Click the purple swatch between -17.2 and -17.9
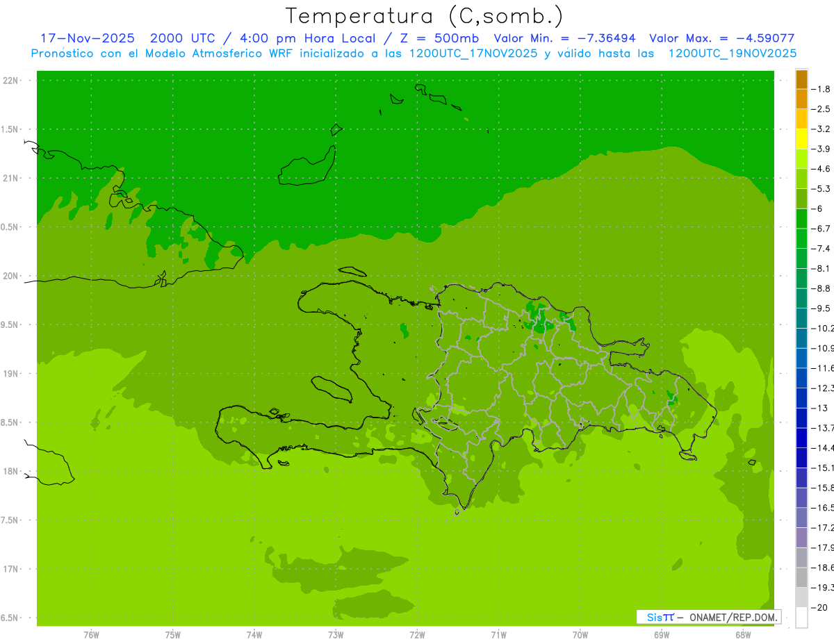Viewport: 834px width, 644px height. (802, 538)
